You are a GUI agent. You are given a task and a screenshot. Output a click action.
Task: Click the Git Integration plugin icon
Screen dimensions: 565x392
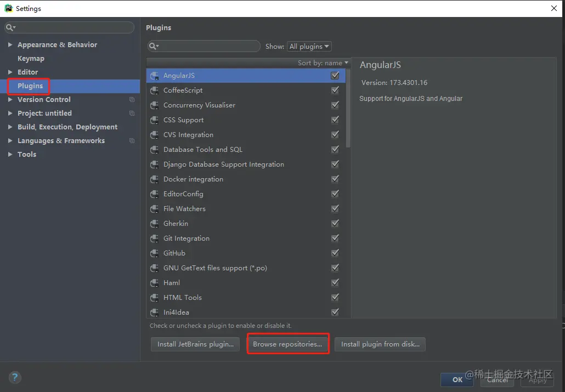pos(154,238)
